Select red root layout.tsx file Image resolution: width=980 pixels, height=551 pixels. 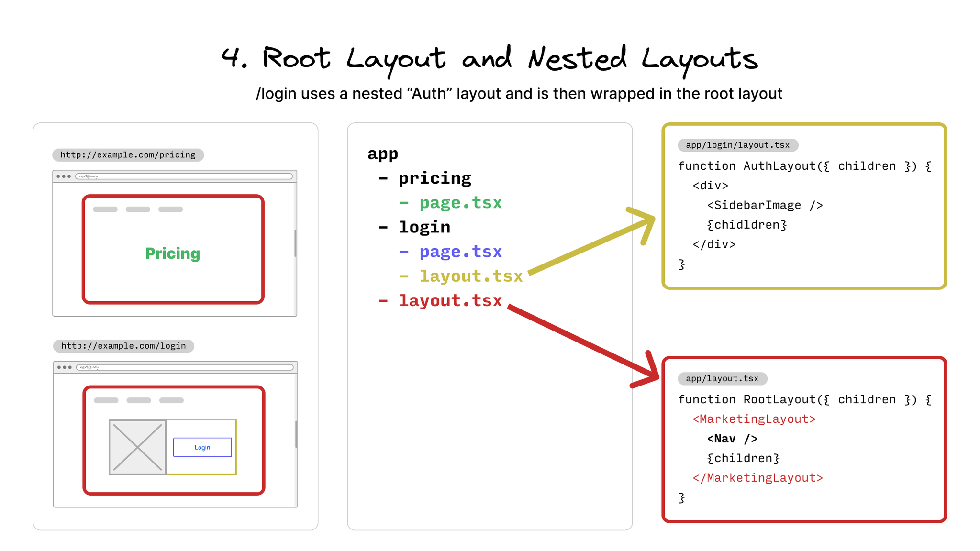point(450,300)
